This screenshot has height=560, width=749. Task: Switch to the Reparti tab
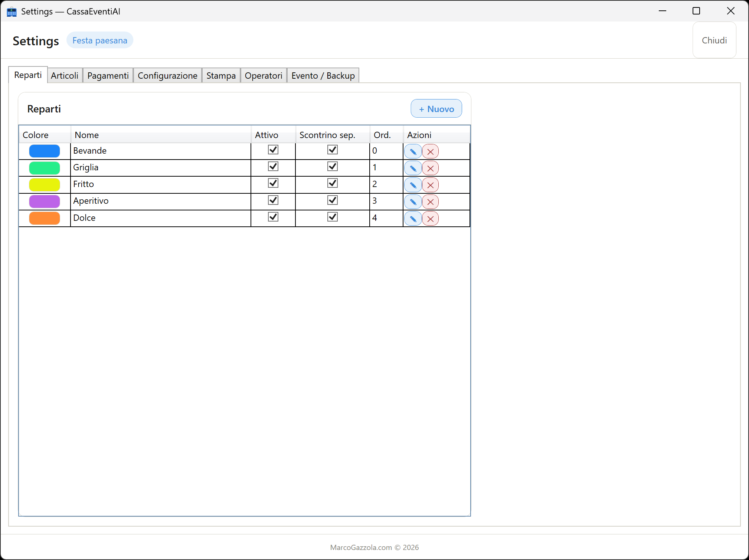28,75
